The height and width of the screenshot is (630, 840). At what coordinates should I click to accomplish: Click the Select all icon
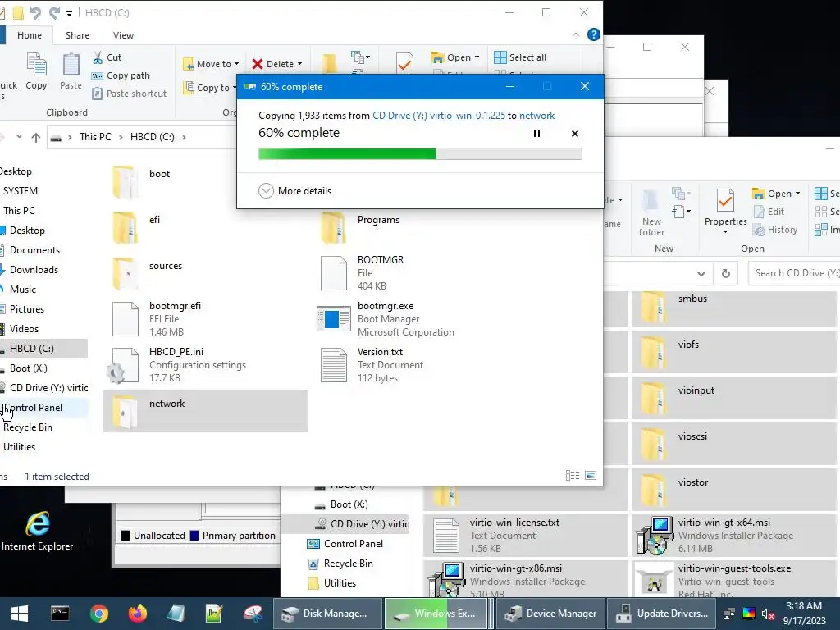click(500, 57)
